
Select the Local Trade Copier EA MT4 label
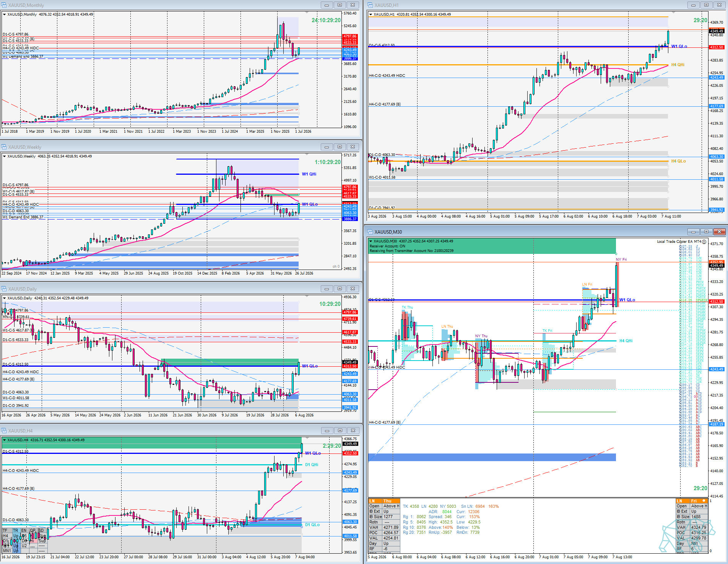tap(679, 242)
